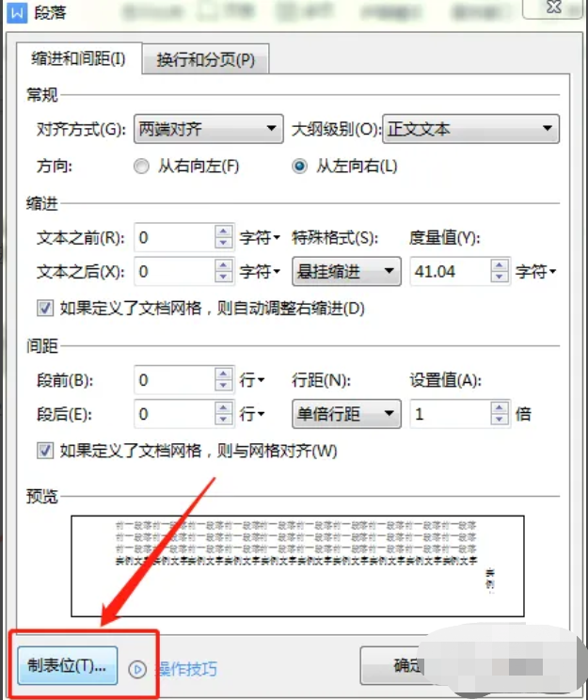The image size is (588, 700).
Task: Open the 行距 line spacing dropdown
Action: coord(346,414)
